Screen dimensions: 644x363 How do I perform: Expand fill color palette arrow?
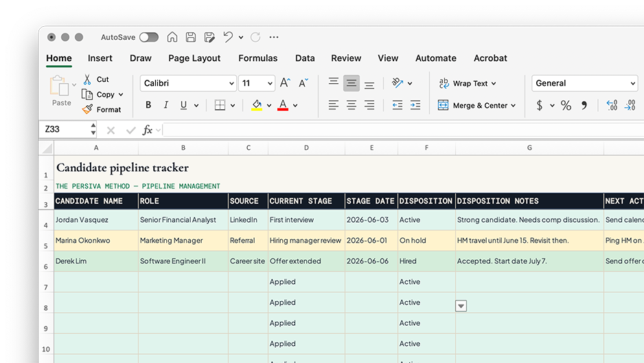coord(269,106)
